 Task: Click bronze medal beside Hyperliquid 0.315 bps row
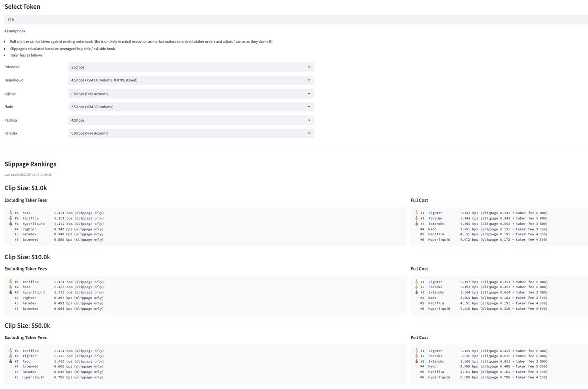pyautogui.click(x=10, y=292)
